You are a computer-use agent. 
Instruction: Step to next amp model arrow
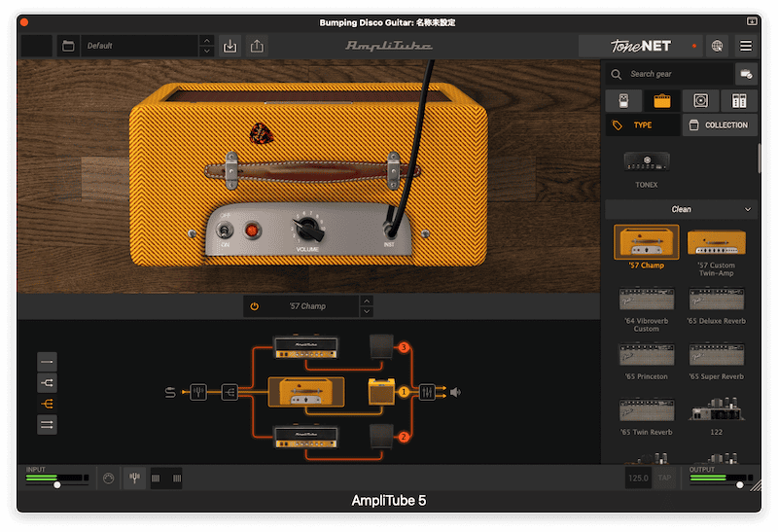point(367,311)
